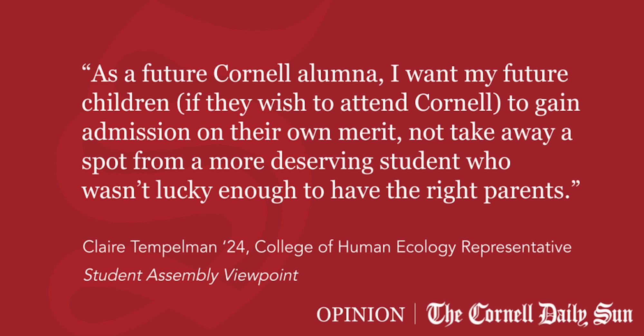Click the words 'spot from a' in quote
644x336 pixels.
coord(142,161)
